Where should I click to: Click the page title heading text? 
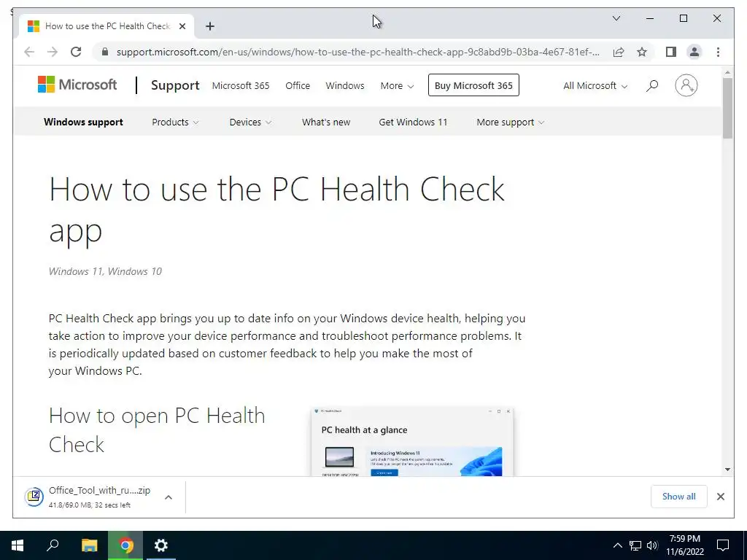[276, 209]
